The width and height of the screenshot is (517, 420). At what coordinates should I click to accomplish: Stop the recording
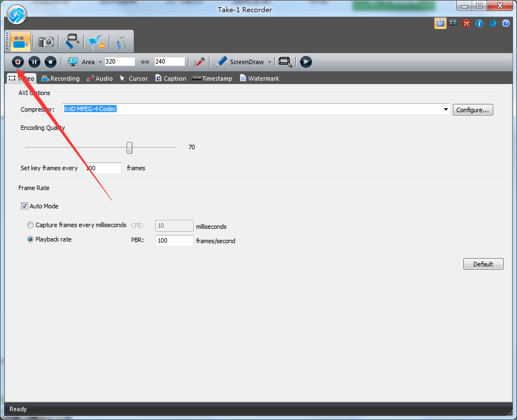coord(50,62)
